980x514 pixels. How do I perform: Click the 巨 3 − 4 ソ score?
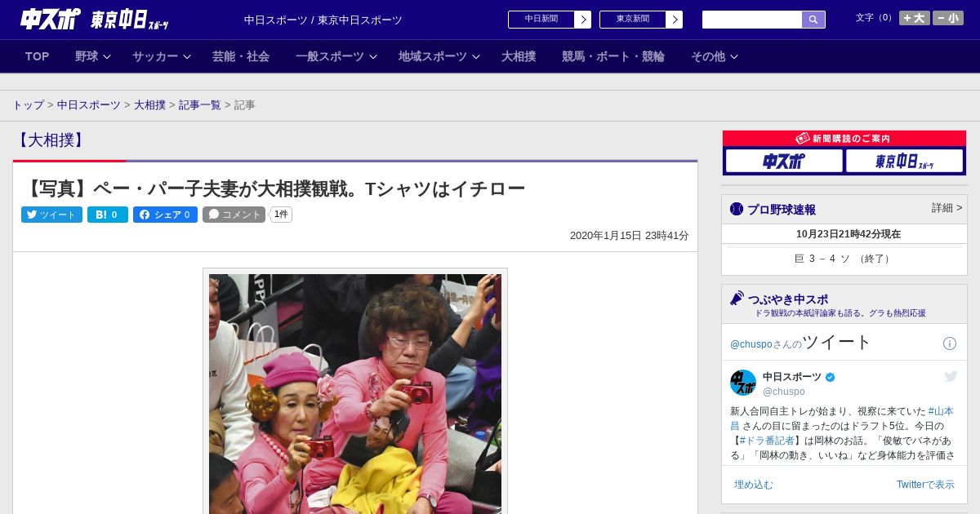pyautogui.click(x=844, y=259)
